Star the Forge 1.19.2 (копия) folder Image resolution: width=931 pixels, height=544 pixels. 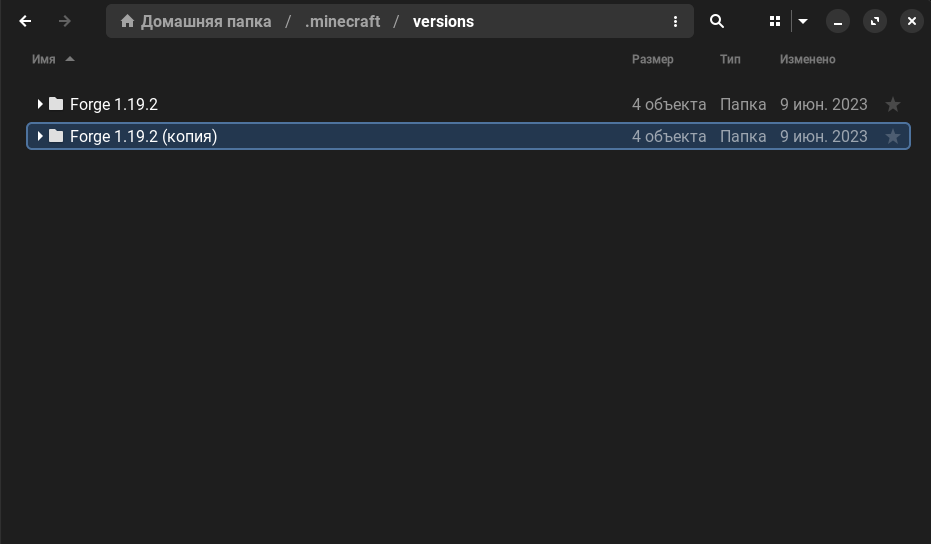(892, 137)
